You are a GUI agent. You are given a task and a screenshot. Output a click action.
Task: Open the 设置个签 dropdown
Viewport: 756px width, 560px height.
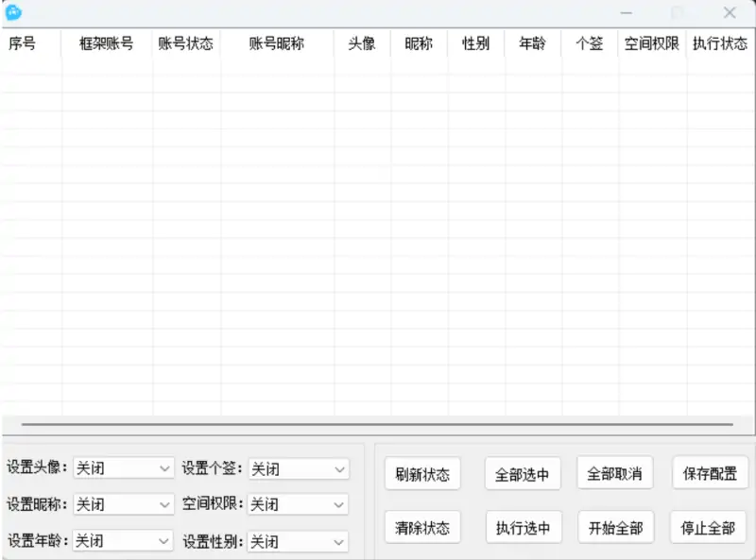tap(298, 468)
